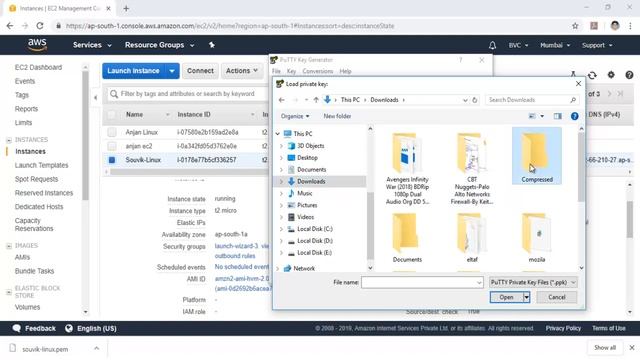Open PuTTY Key Generator Help menu

[345, 71]
